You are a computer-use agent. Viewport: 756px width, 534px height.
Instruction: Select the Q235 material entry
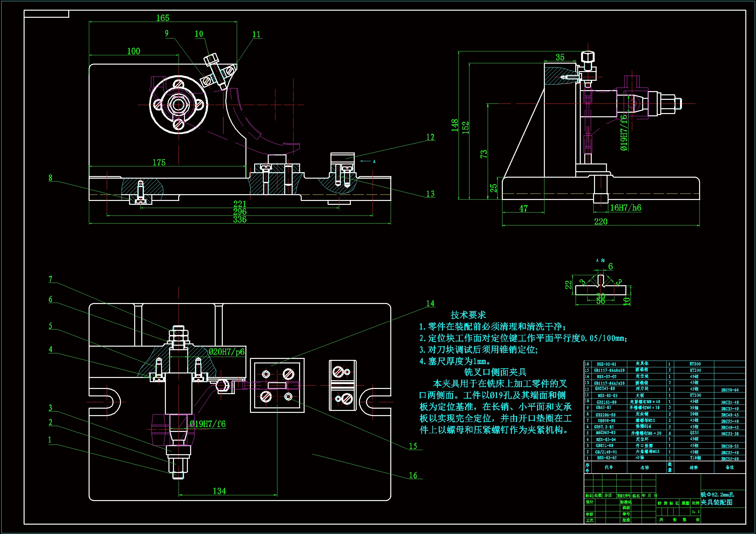(x=695, y=433)
